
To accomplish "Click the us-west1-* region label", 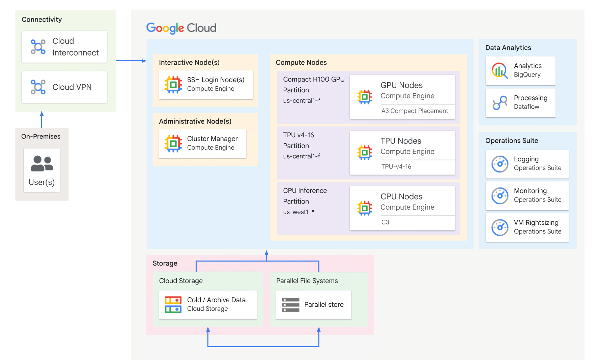I will (298, 212).
